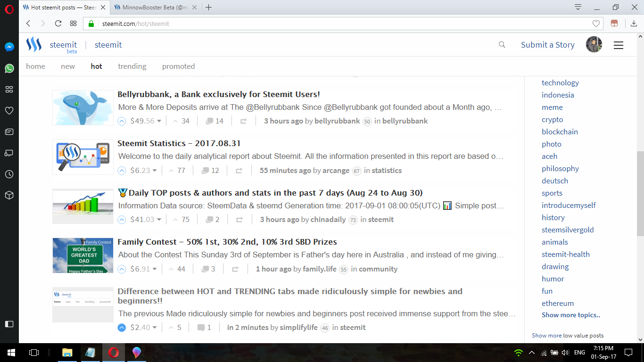This screenshot has width=644, height=362.
Task: Click the Opera menu logo
Action: click(9, 9)
